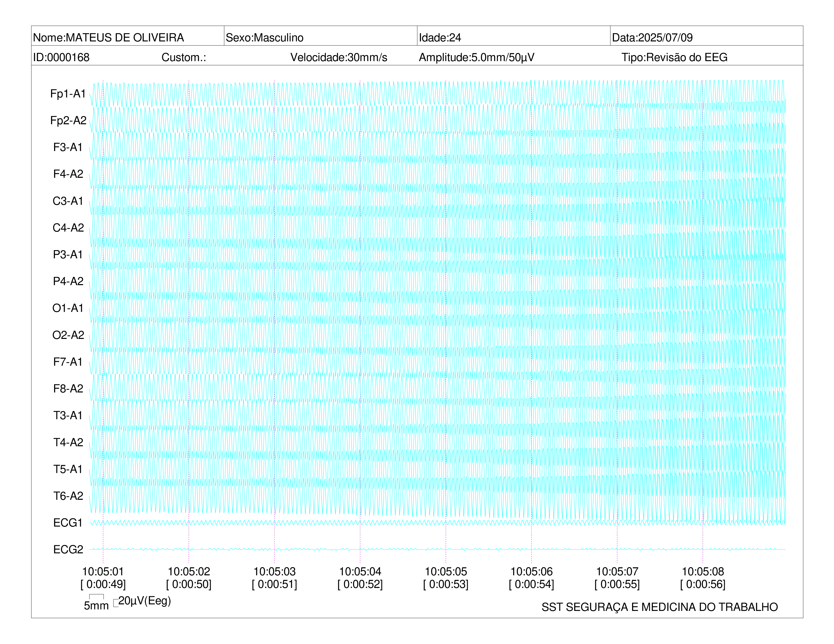Click the Velocidade:30mm/s value
The width and height of the screenshot is (834, 644).
pos(339,57)
